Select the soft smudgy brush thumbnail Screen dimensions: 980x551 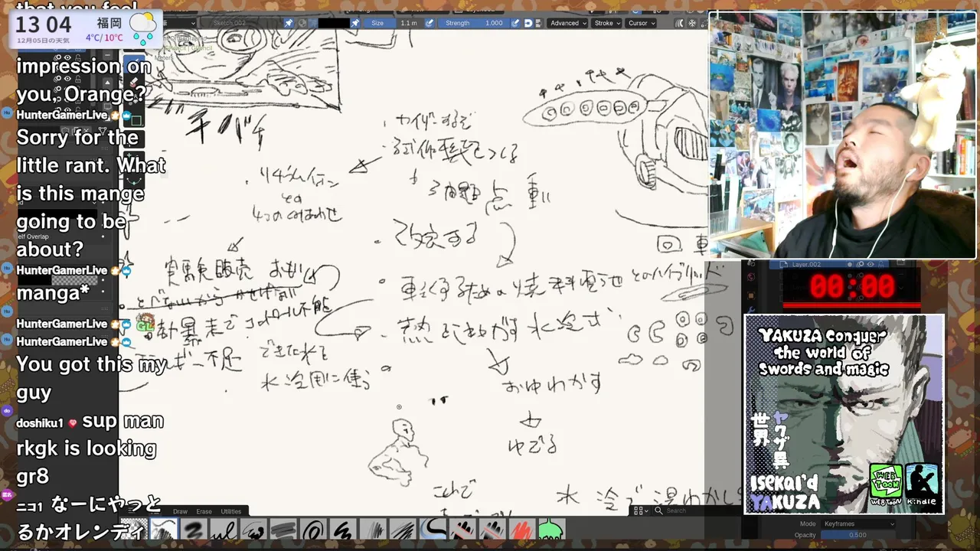194,530
